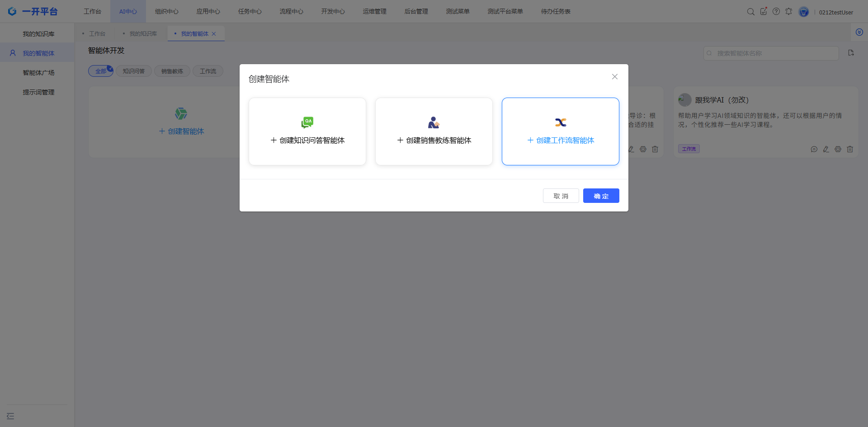Click the help question mark icon

pyautogui.click(x=776, y=12)
